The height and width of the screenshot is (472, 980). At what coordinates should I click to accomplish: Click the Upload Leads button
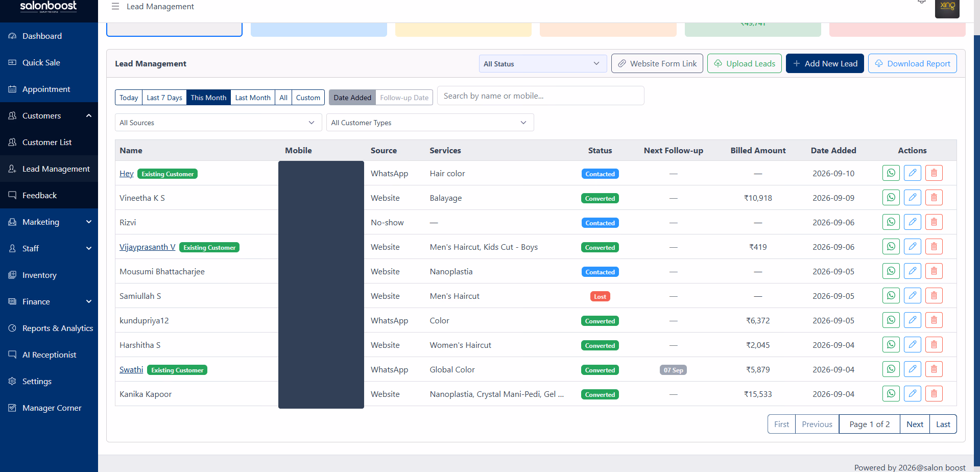(x=744, y=63)
